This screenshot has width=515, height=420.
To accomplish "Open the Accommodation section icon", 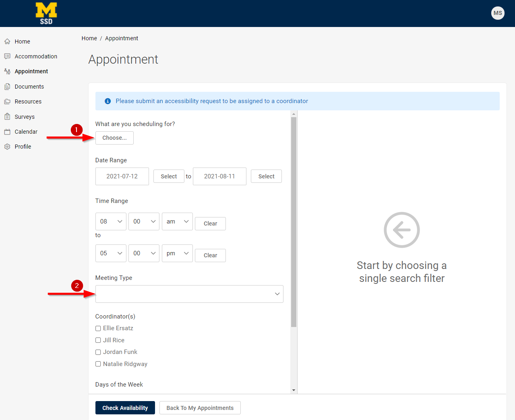I will click(7, 56).
